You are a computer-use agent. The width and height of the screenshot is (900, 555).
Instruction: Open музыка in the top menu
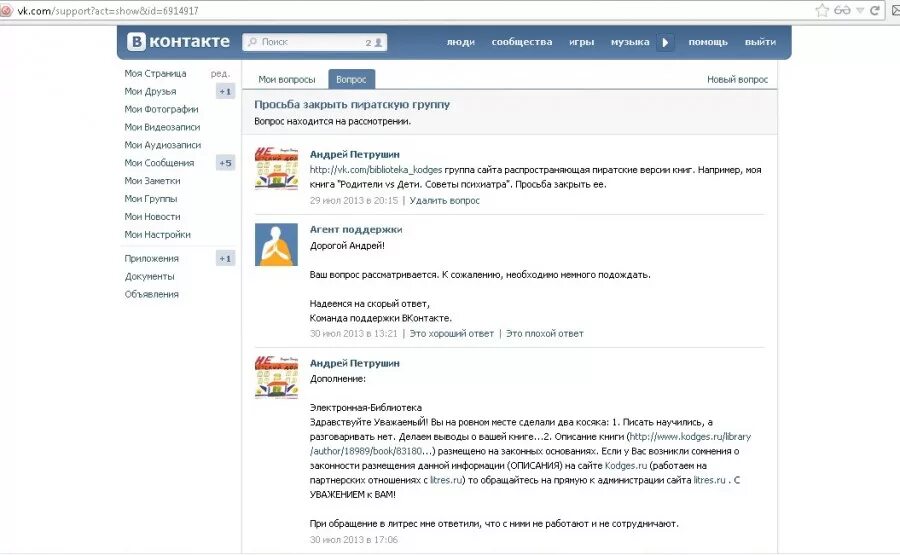[x=630, y=42]
